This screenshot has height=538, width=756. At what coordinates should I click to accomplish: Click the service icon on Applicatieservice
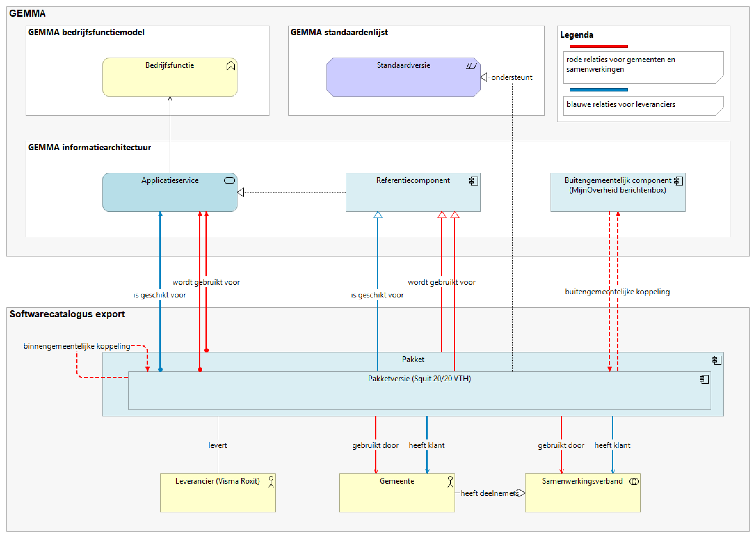tap(229, 180)
